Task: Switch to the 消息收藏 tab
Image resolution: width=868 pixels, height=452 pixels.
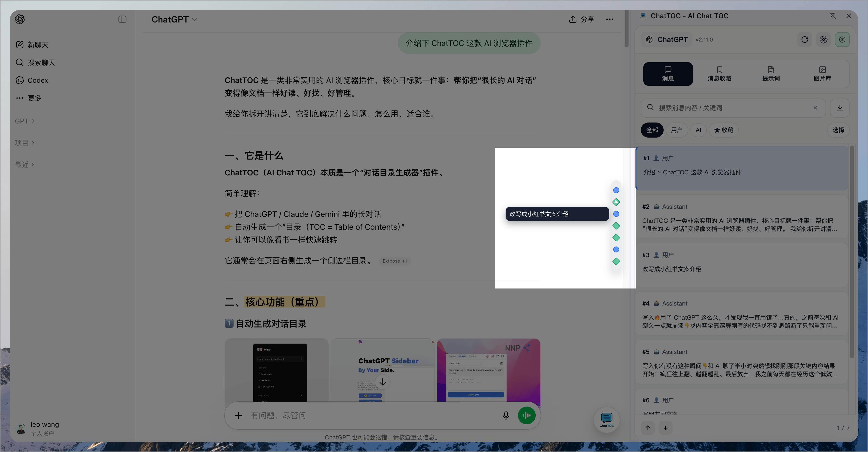Action: pos(719,74)
